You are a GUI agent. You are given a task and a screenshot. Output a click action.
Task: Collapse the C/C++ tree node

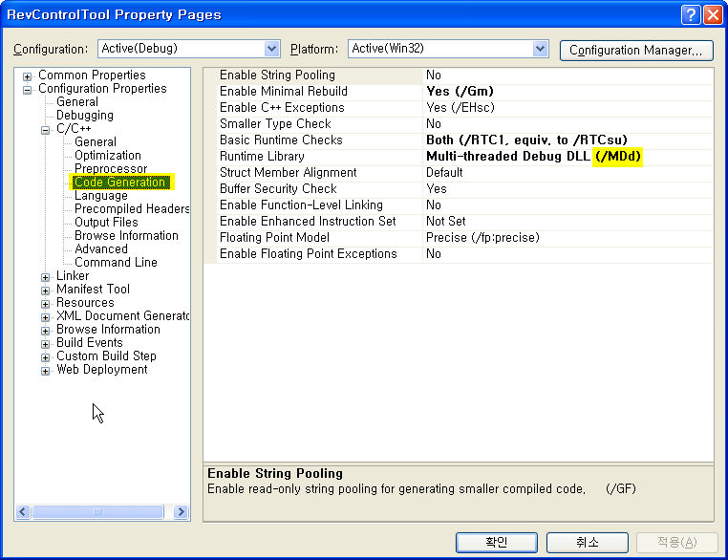[46, 129]
